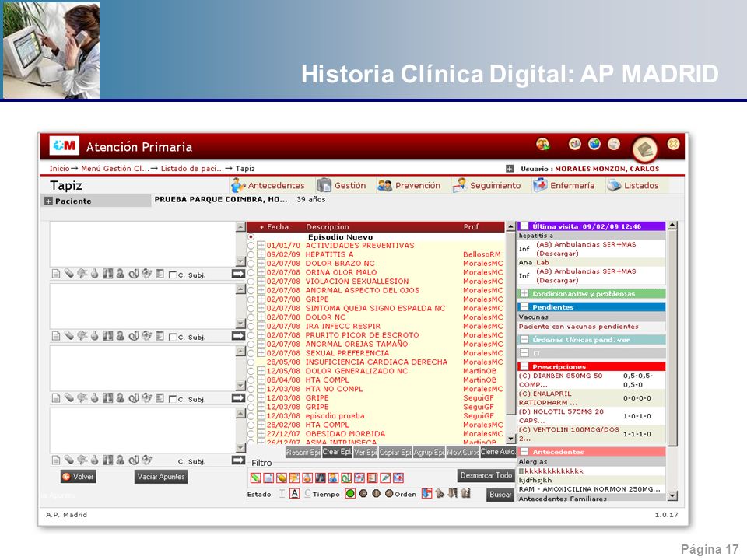Click the globe icon in the red header
The height and width of the screenshot is (560, 747).
tap(594, 144)
